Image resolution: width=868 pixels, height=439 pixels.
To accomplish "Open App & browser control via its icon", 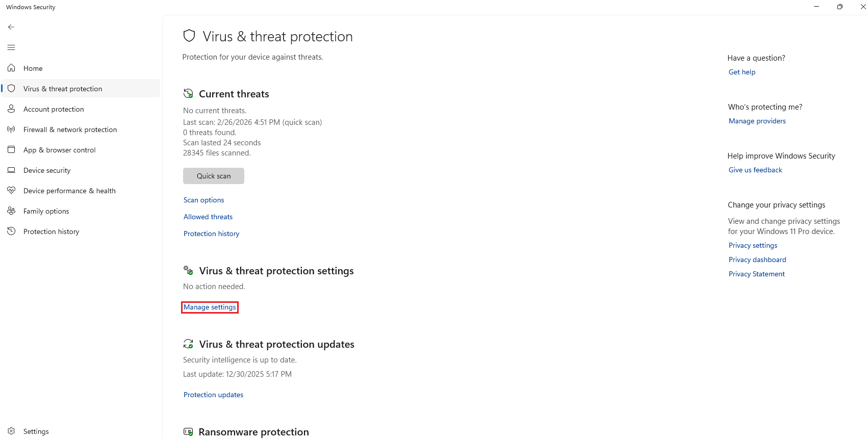I will (x=11, y=149).
